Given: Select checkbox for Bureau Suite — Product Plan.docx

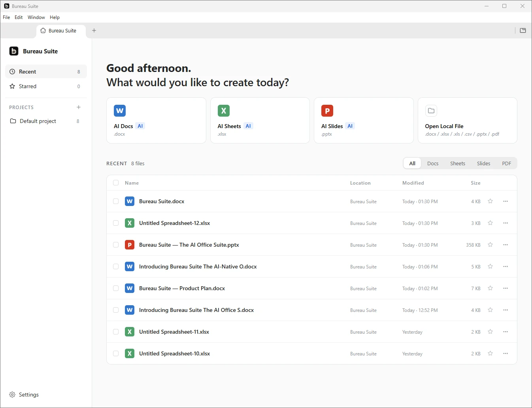Looking at the screenshot, I should coord(116,288).
